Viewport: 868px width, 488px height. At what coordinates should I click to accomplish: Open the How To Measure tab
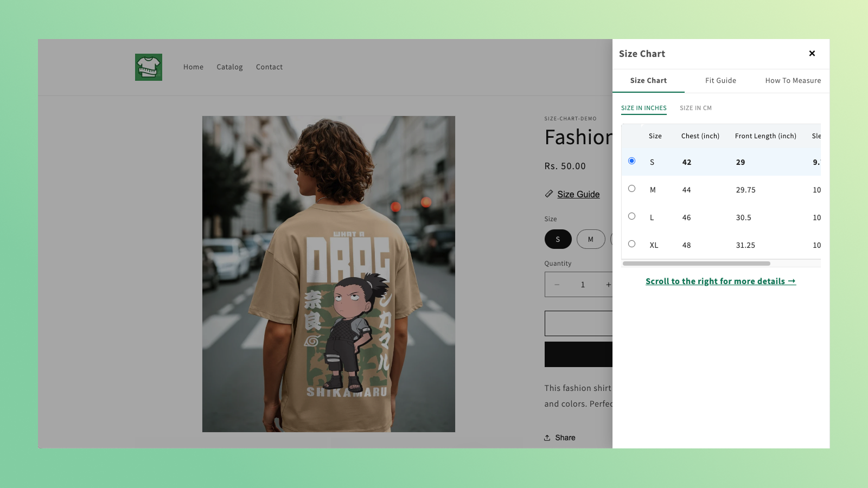pos(793,81)
